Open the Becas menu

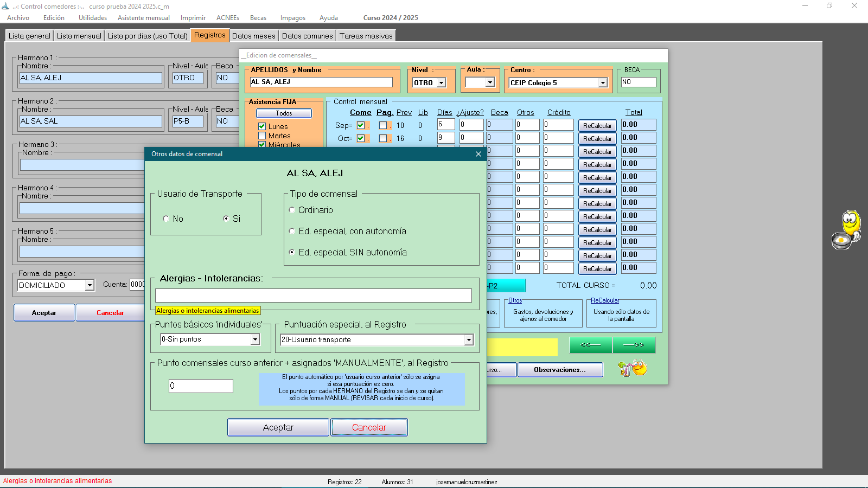[x=258, y=18]
